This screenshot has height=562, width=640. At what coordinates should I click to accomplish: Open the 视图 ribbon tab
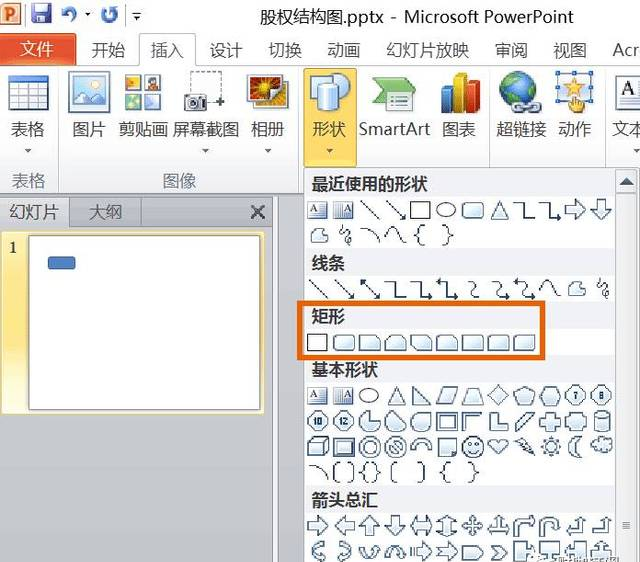570,50
